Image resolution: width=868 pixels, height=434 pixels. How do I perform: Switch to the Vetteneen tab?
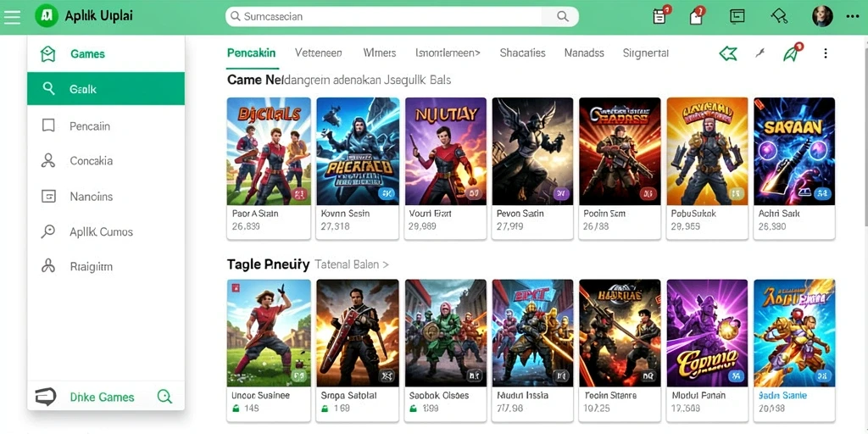[x=319, y=53]
